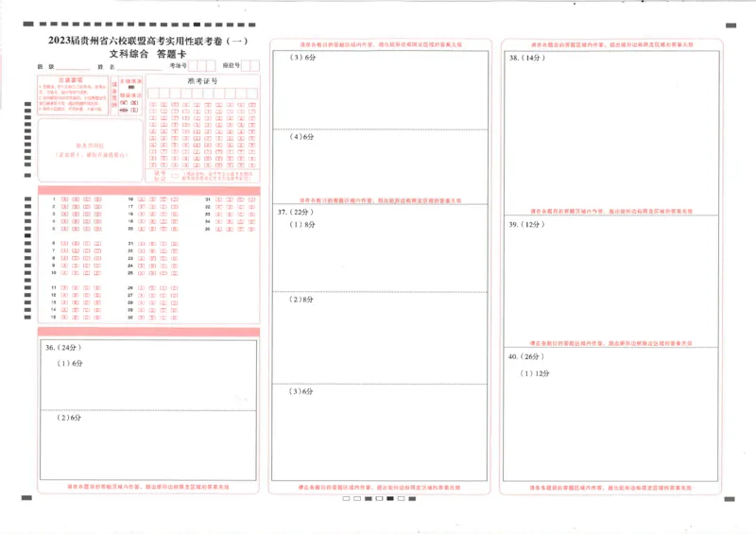This screenshot has width=756, height=534.
Task: Click the 班级 class blank line
Action: pos(72,67)
